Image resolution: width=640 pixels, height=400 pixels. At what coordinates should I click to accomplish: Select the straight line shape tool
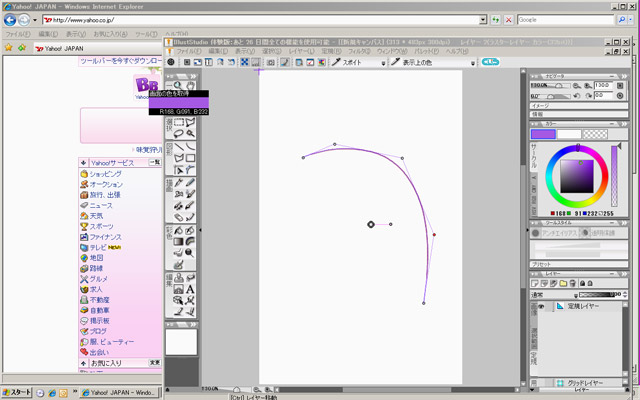179,147
